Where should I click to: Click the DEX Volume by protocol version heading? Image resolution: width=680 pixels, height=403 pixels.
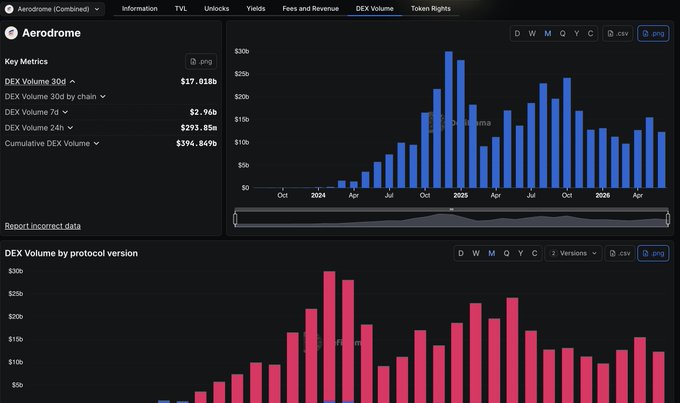pyautogui.click(x=71, y=253)
